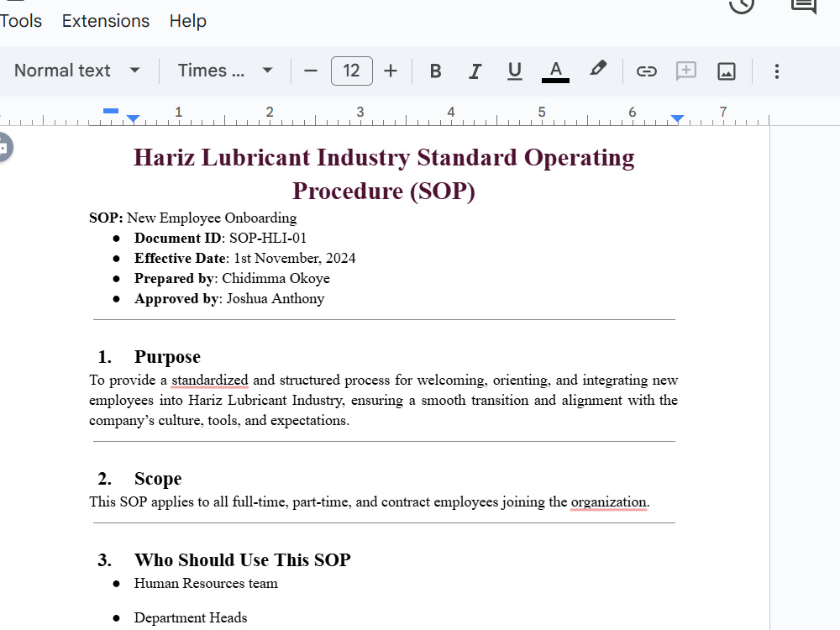Open the Help menu
Screen dimensions: 840x630
point(187,21)
